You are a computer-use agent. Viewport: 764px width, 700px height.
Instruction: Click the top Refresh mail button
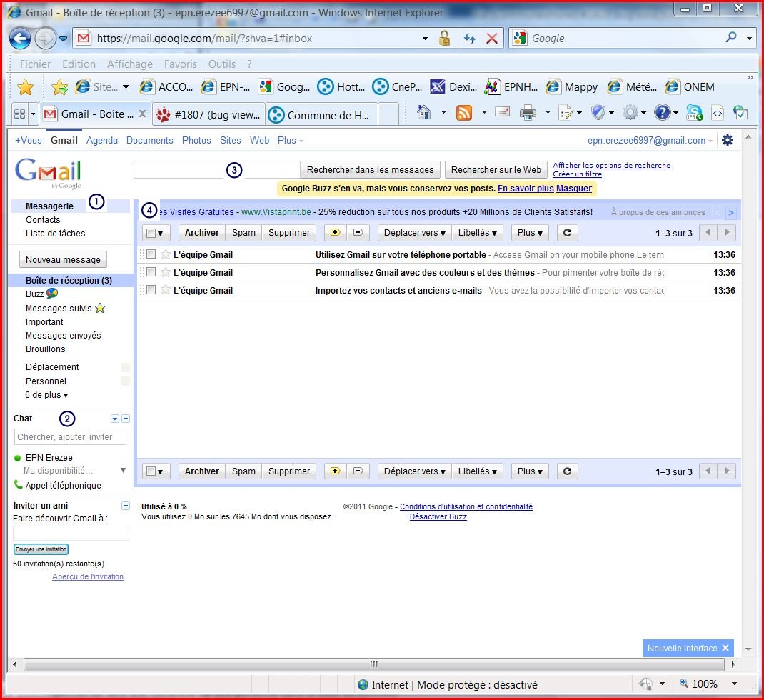coord(567,233)
